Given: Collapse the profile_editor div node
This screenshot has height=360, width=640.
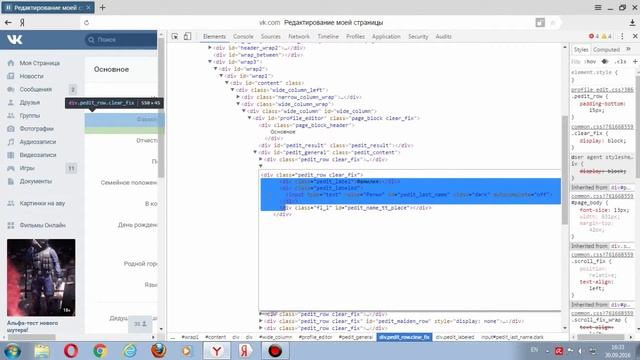Looking at the screenshot, I should 250,118.
